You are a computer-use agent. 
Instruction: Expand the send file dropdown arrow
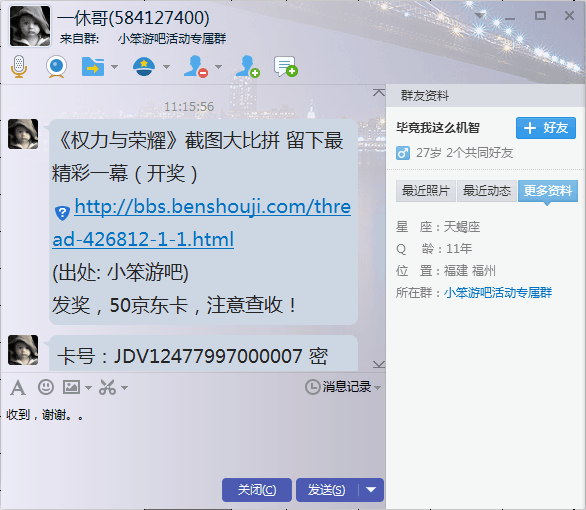tap(115, 67)
